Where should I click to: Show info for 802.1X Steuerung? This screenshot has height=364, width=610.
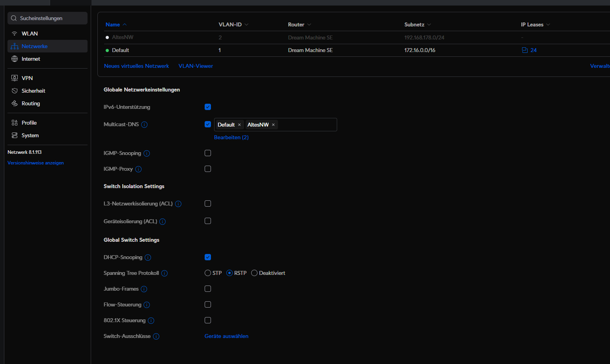click(151, 321)
